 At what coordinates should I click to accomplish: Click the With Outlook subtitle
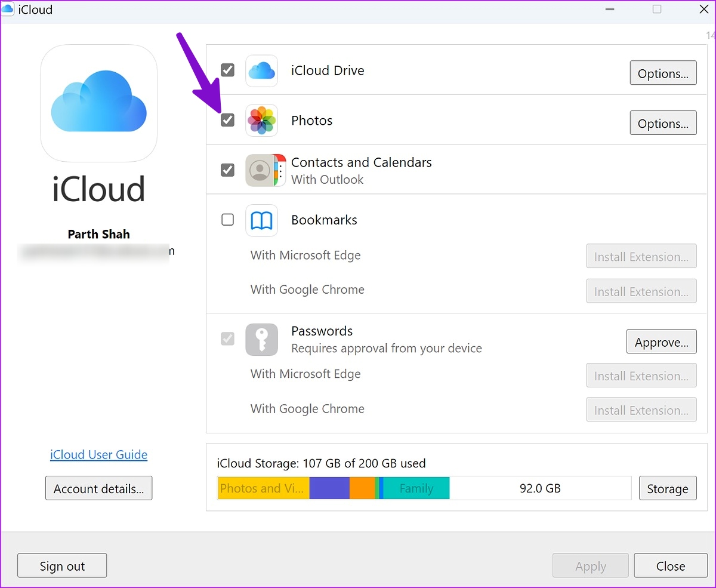[328, 180]
